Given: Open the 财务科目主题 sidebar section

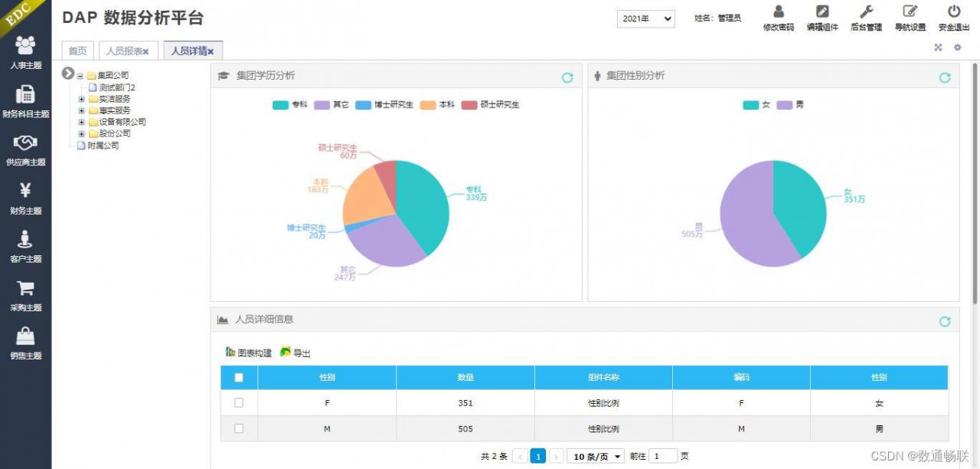Looking at the screenshot, I should click(25, 100).
